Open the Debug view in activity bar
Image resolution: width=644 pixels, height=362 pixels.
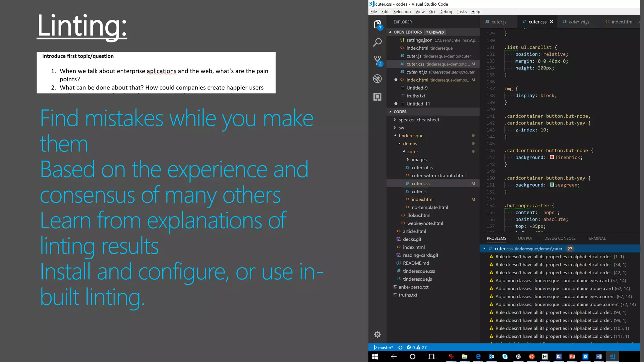[x=377, y=79]
